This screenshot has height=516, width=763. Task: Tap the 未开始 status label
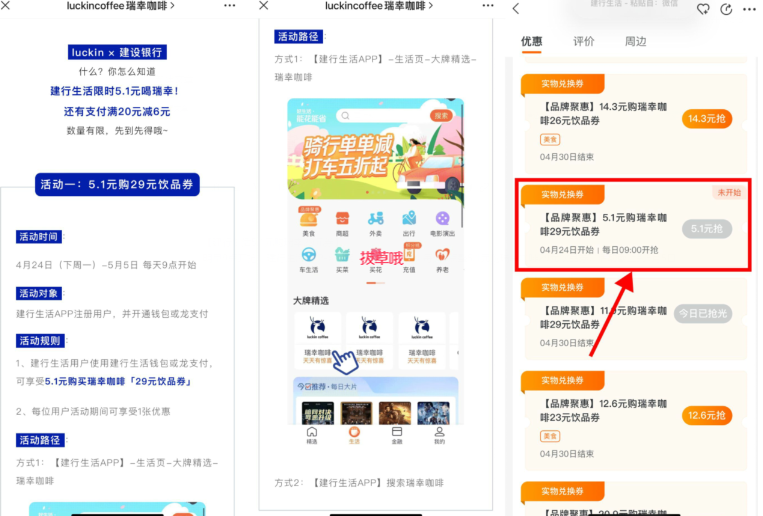[728, 192]
